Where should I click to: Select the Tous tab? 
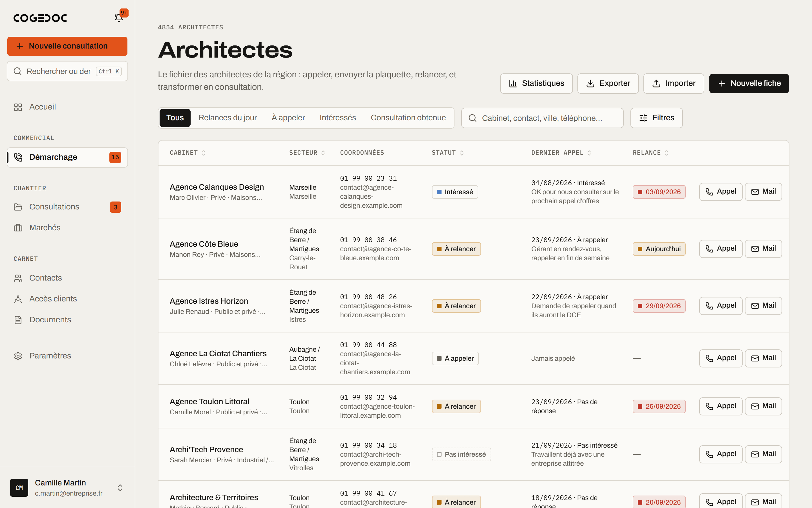click(175, 118)
